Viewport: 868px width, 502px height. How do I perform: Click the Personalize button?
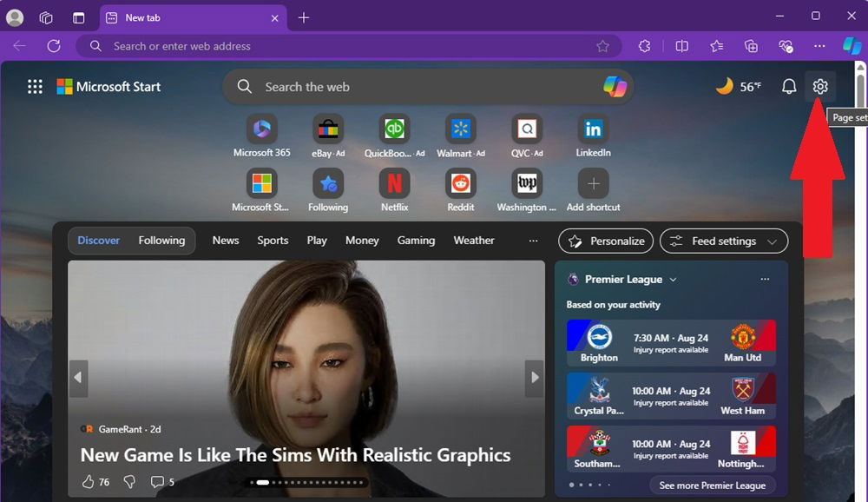pos(605,241)
